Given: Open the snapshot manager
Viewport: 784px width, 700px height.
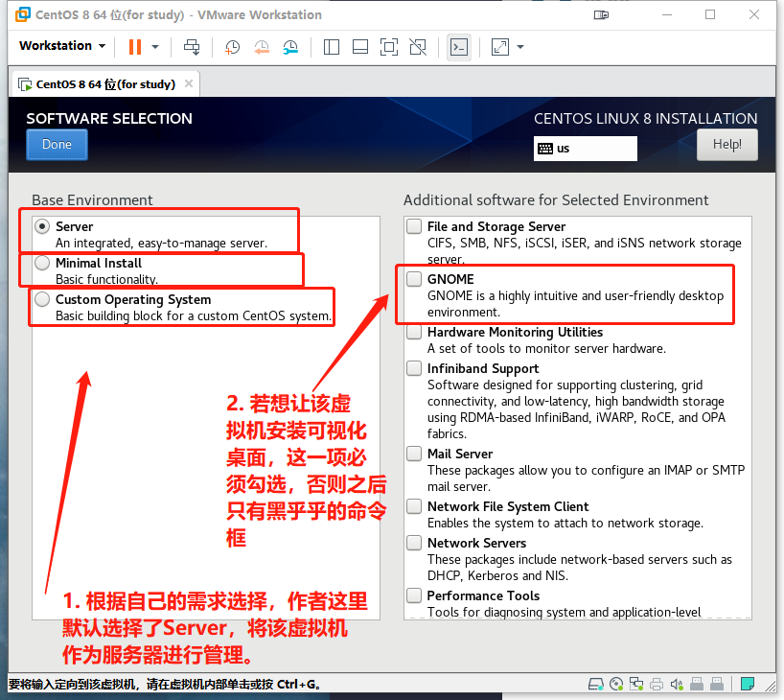Looking at the screenshot, I should [x=290, y=47].
